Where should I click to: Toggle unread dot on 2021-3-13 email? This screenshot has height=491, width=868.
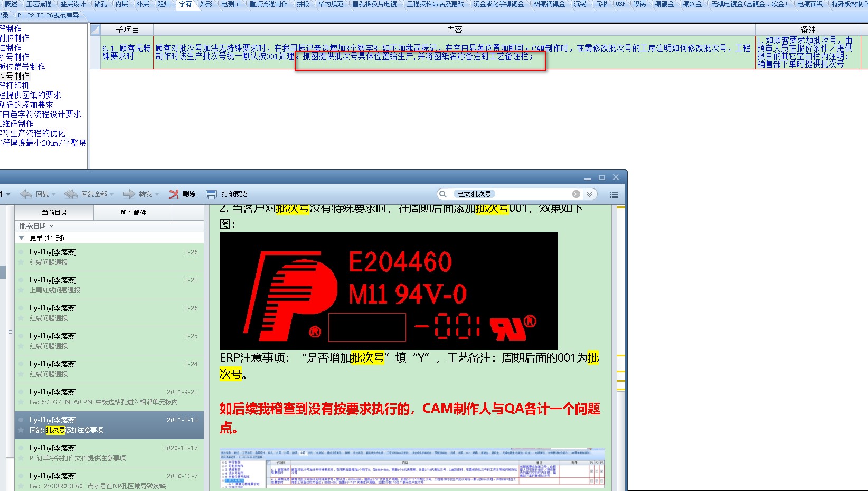point(21,420)
